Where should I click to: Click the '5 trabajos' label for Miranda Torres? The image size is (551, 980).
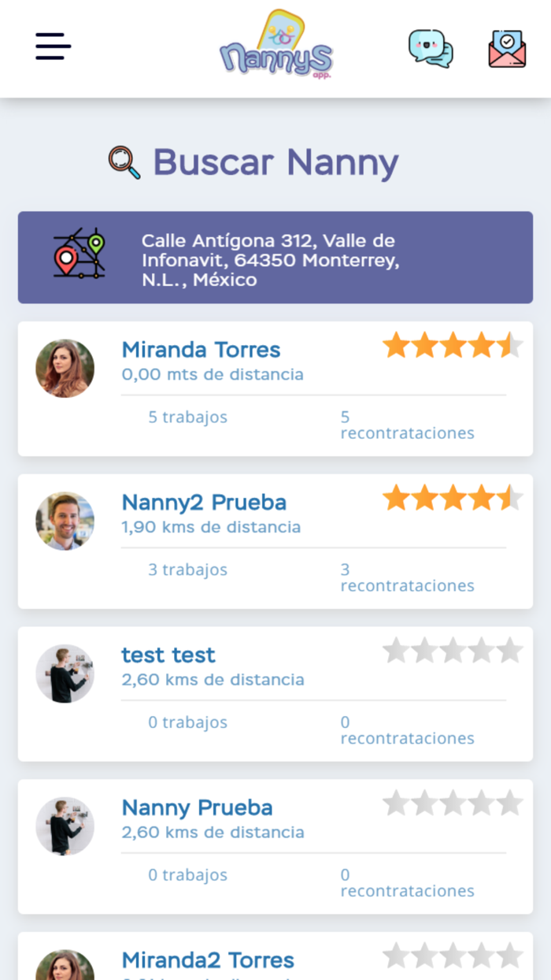point(187,417)
